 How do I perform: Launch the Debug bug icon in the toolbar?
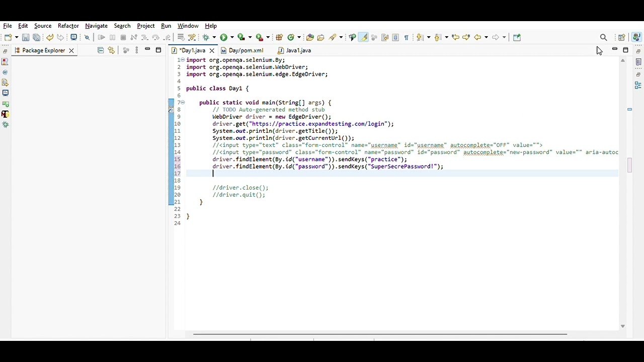[206, 37]
